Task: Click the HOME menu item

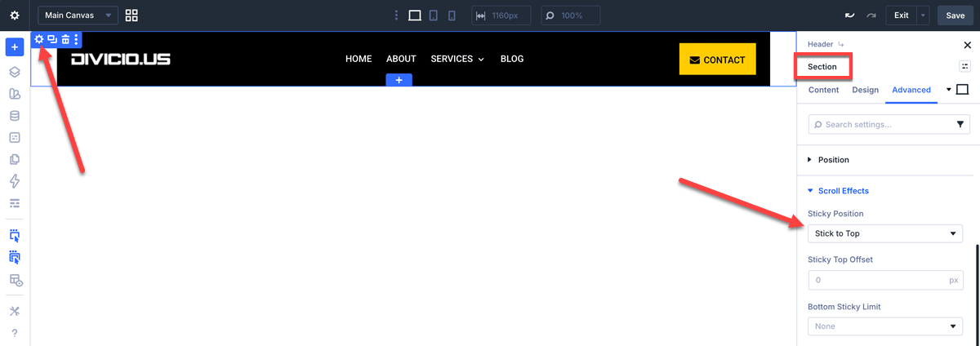Action: point(359,59)
